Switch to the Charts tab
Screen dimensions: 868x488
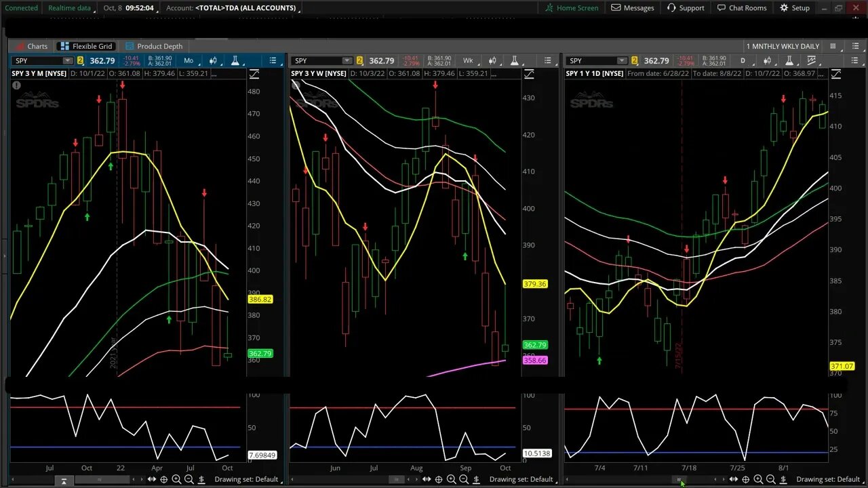[x=31, y=46]
